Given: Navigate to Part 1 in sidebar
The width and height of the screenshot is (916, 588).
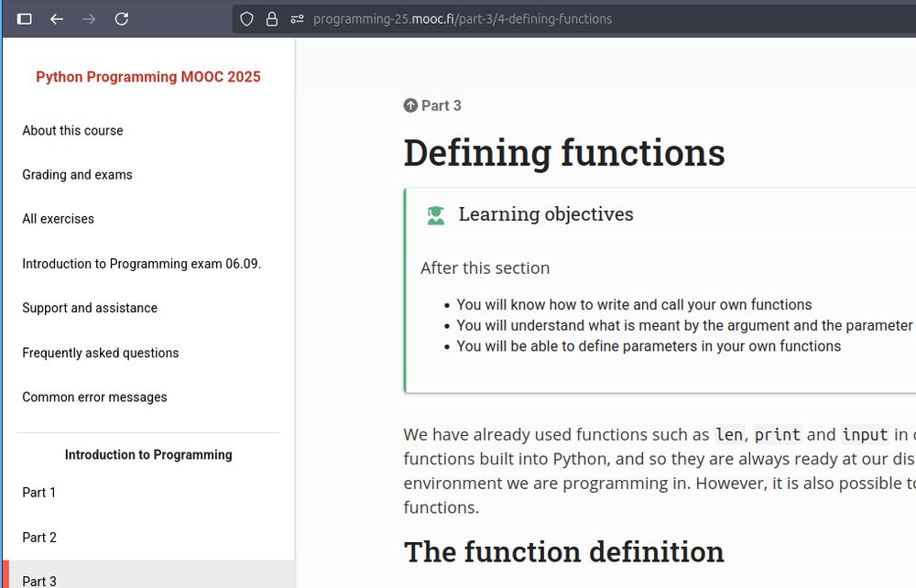Looking at the screenshot, I should [x=38, y=493].
